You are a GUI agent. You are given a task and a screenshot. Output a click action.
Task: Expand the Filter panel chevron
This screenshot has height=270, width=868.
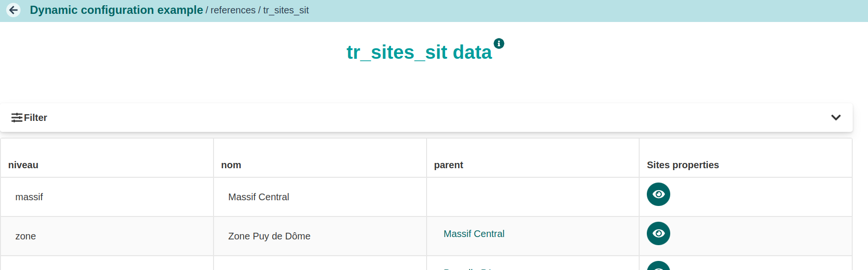pos(836,118)
